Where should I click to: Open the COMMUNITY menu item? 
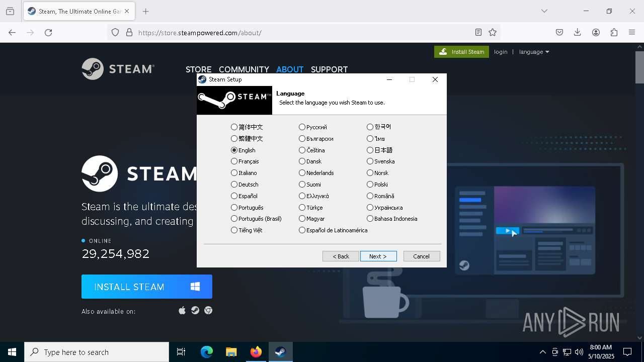pyautogui.click(x=244, y=69)
